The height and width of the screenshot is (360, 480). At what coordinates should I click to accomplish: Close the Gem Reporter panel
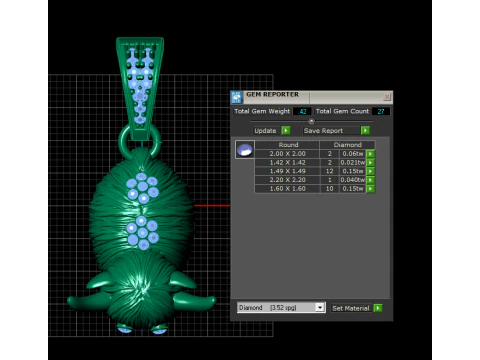[387, 97]
